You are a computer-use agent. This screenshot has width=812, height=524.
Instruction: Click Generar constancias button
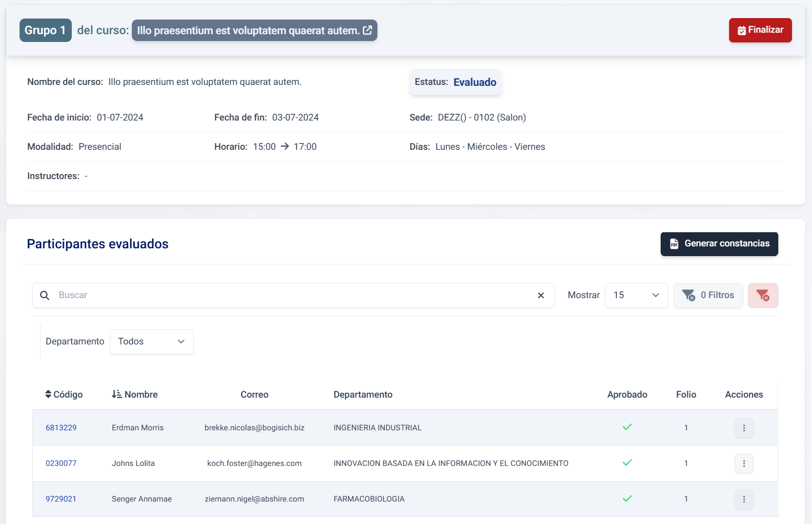point(719,244)
